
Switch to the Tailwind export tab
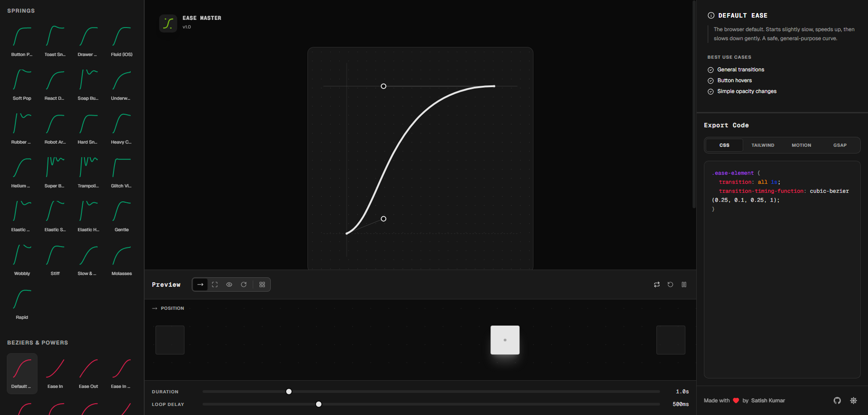[763, 145]
